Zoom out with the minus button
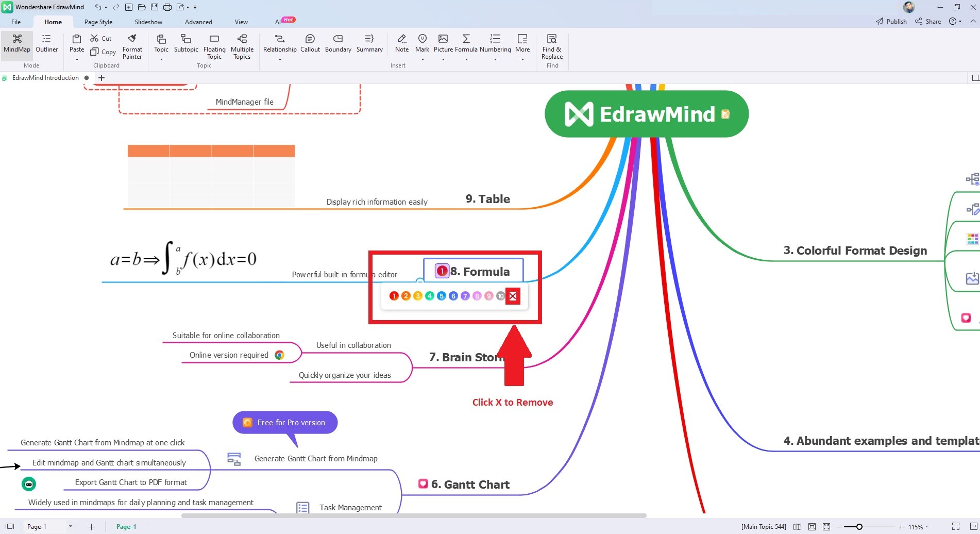 [839, 527]
